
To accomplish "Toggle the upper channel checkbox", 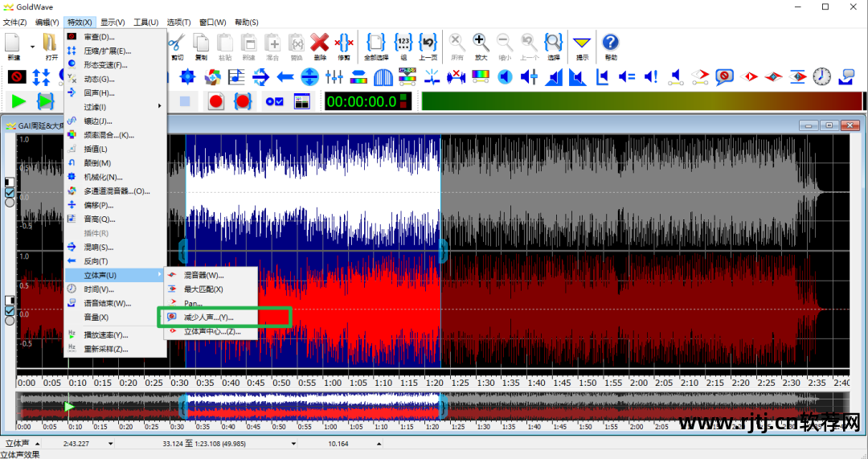I will [x=10, y=193].
